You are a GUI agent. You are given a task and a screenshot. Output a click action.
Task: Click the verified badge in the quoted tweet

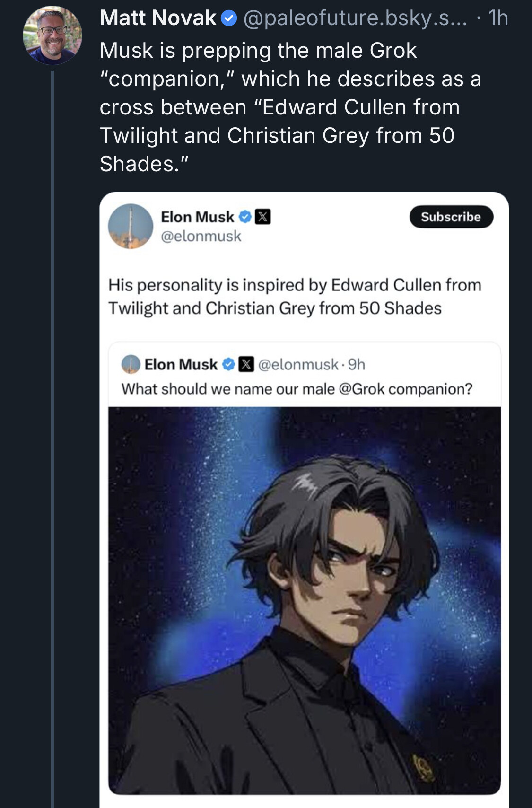click(229, 364)
